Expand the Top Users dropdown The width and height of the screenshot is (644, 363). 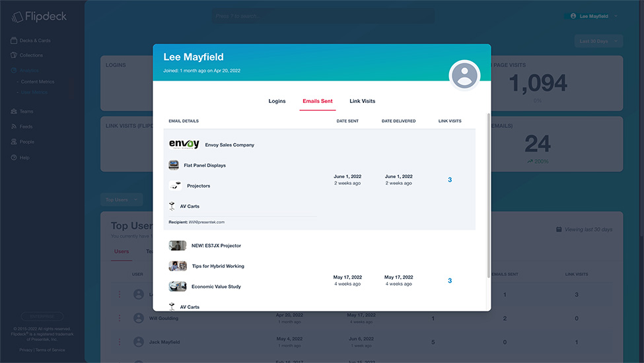122,200
